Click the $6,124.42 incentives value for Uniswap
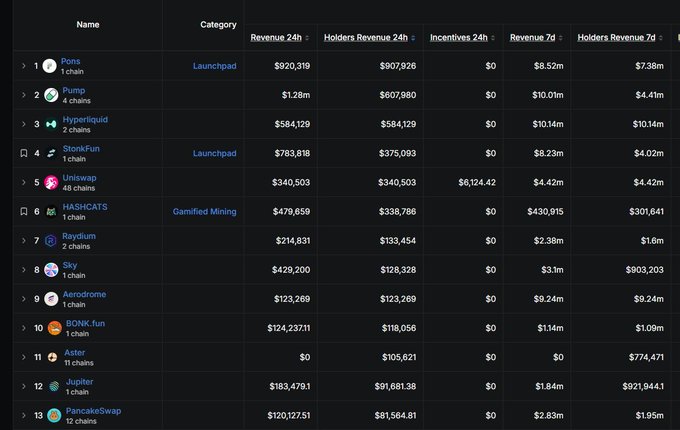The image size is (680, 430). click(x=477, y=182)
